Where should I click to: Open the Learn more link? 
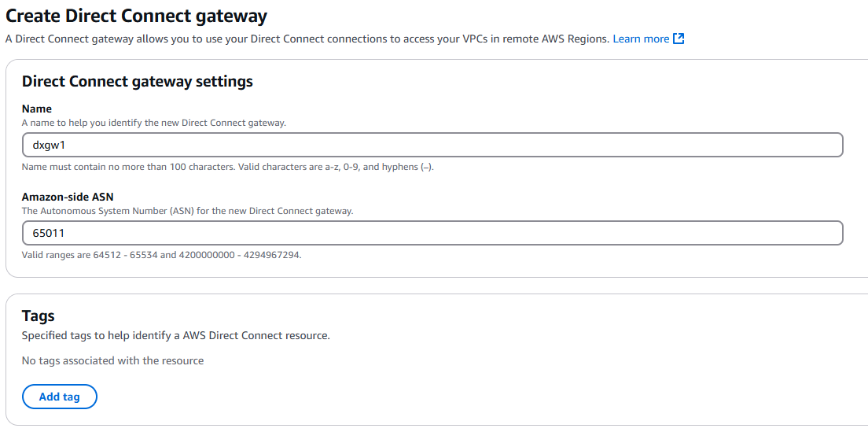641,39
